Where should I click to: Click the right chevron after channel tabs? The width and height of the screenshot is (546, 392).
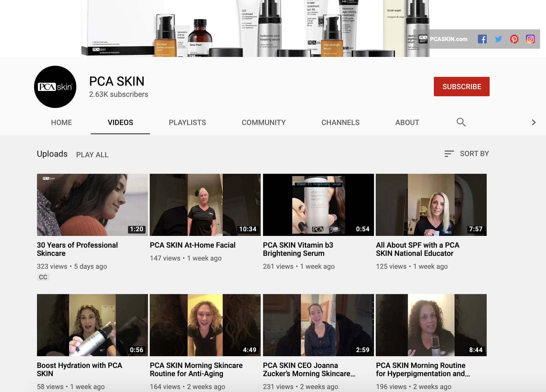(534, 122)
